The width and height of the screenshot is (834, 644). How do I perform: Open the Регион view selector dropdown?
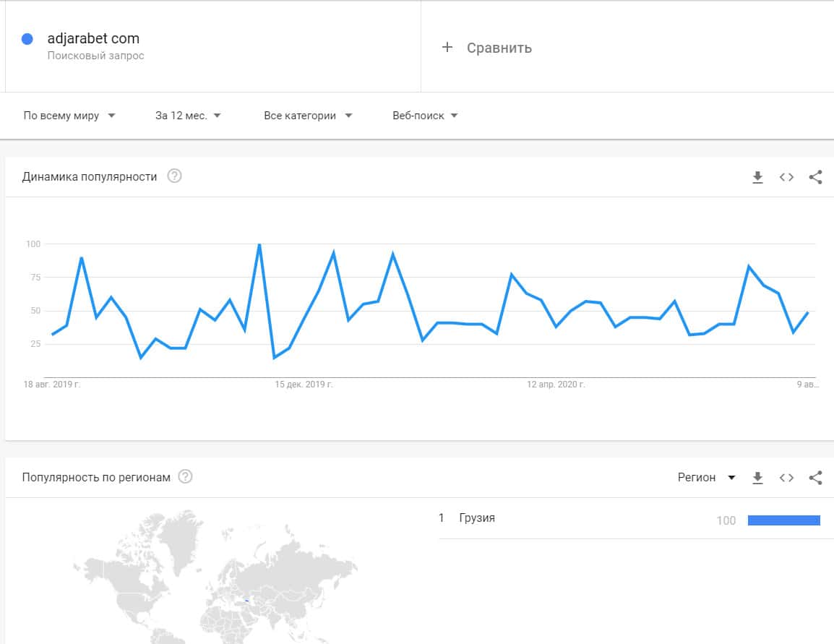coord(706,478)
